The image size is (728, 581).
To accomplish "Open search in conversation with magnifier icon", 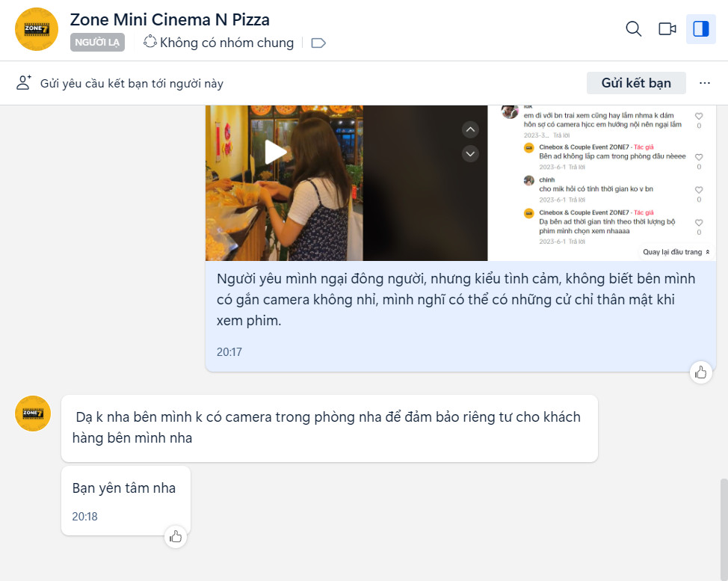I will click(x=633, y=29).
